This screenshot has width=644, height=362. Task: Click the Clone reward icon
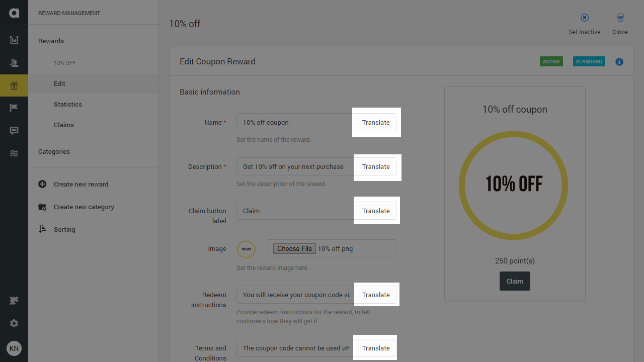pyautogui.click(x=620, y=18)
